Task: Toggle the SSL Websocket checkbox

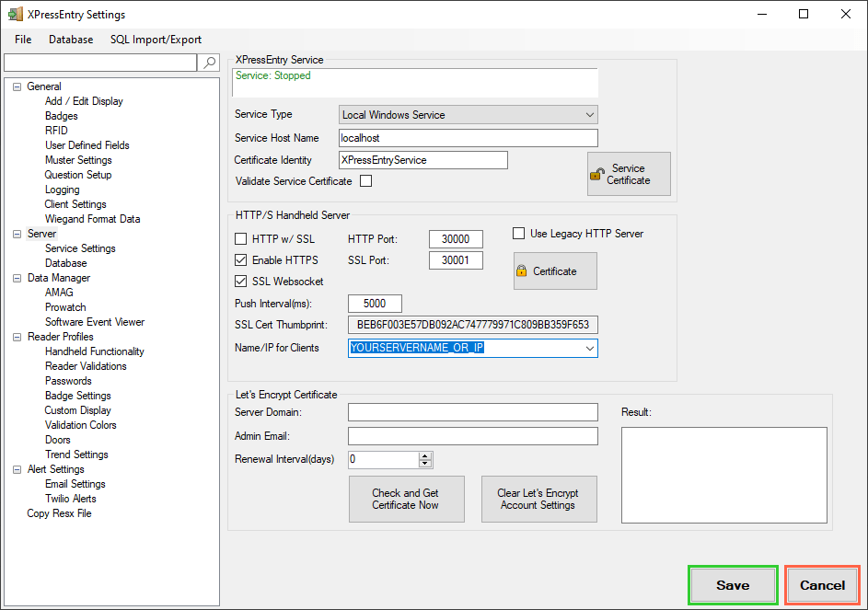Action: (x=241, y=282)
